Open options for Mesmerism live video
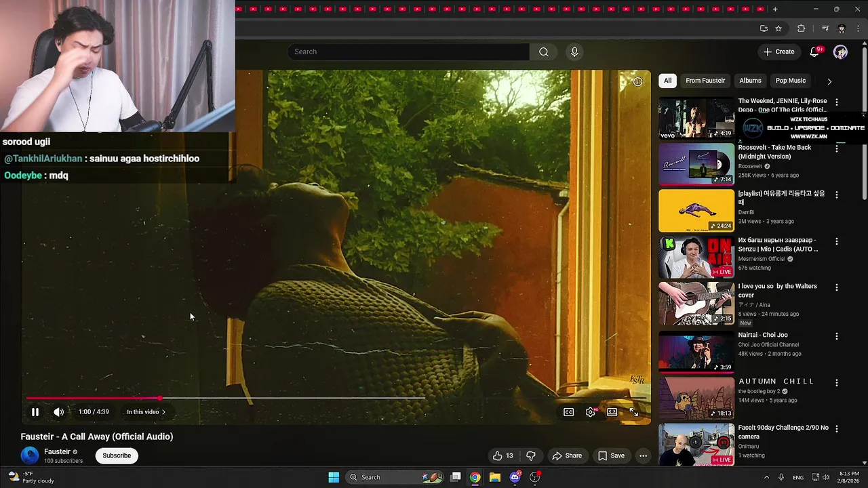868x488 pixels. tap(836, 241)
